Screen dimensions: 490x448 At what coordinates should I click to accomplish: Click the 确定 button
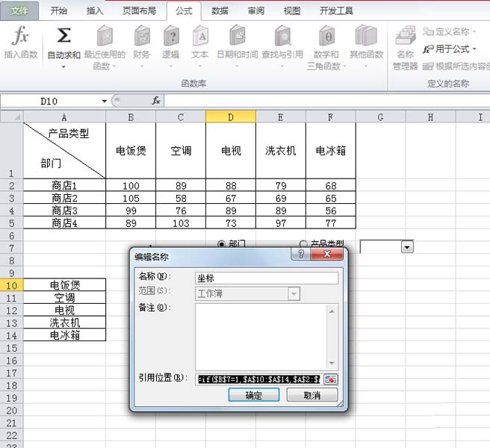coord(254,395)
